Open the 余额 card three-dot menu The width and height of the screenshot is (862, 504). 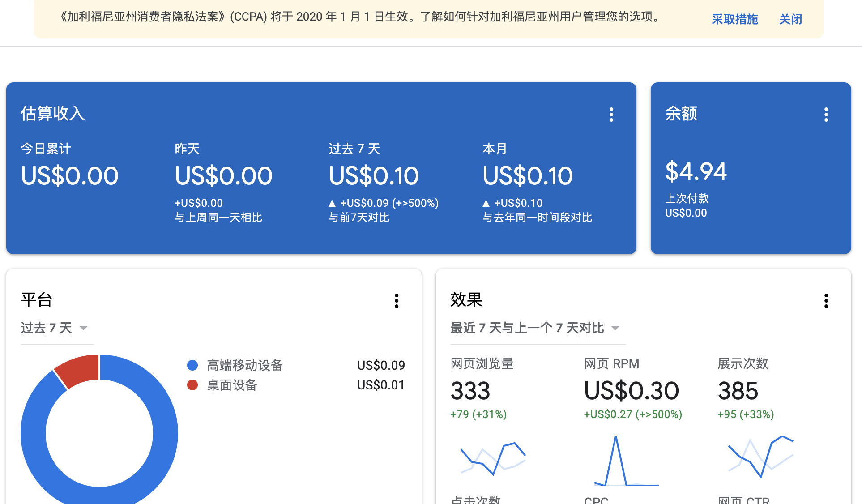pos(826,115)
